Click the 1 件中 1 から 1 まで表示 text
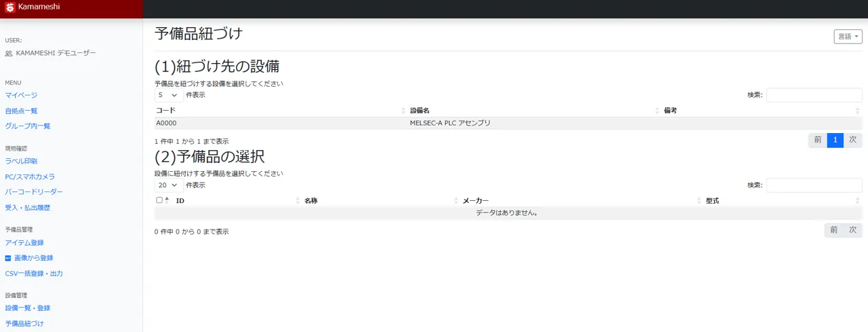Viewport: 868px width, 332px height. pyautogui.click(x=191, y=141)
